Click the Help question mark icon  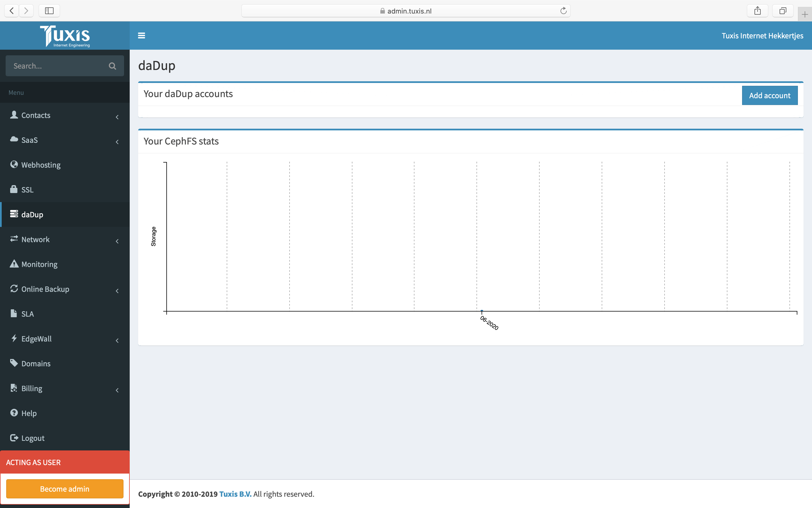pyautogui.click(x=14, y=413)
